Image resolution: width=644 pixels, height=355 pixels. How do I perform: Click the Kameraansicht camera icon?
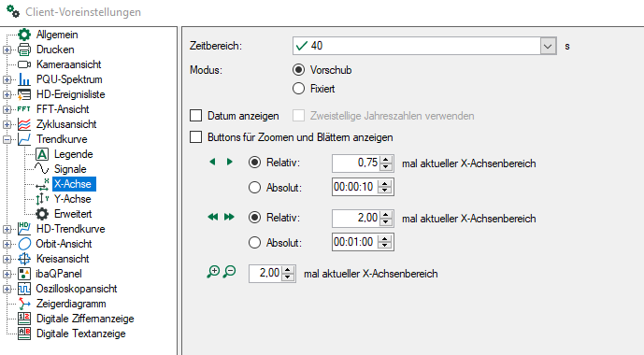[x=24, y=64]
